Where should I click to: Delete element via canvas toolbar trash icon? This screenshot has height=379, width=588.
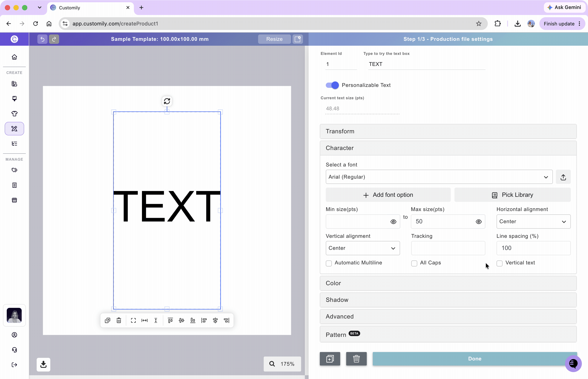tap(119, 320)
